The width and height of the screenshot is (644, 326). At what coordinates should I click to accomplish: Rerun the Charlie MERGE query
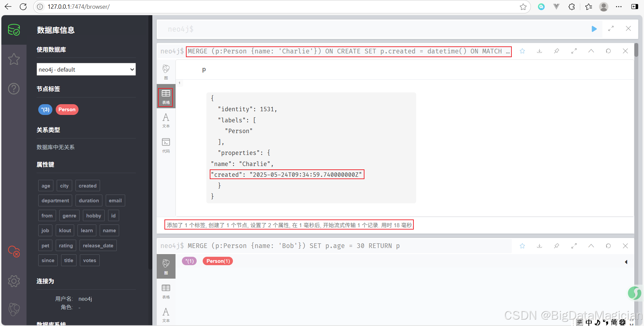pos(608,51)
